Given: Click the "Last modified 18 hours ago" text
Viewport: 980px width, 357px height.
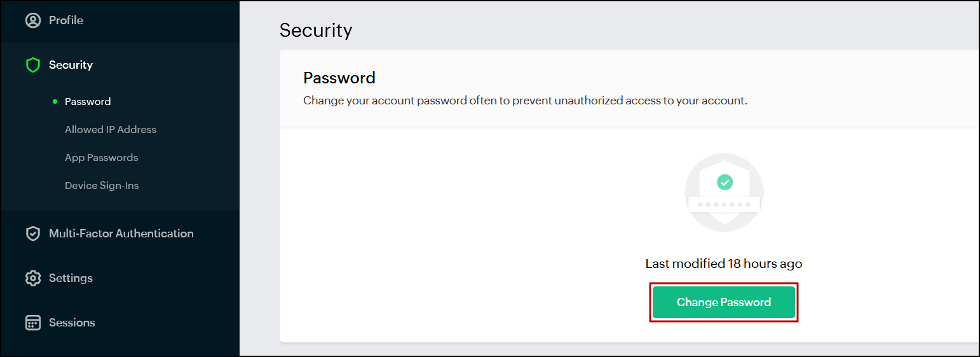Looking at the screenshot, I should tap(724, 263).
